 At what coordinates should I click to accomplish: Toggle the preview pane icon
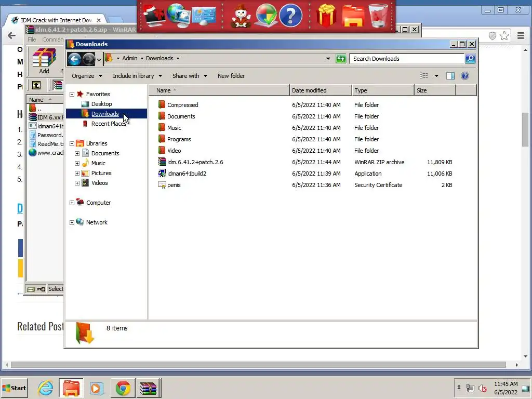tap(450, 76)
